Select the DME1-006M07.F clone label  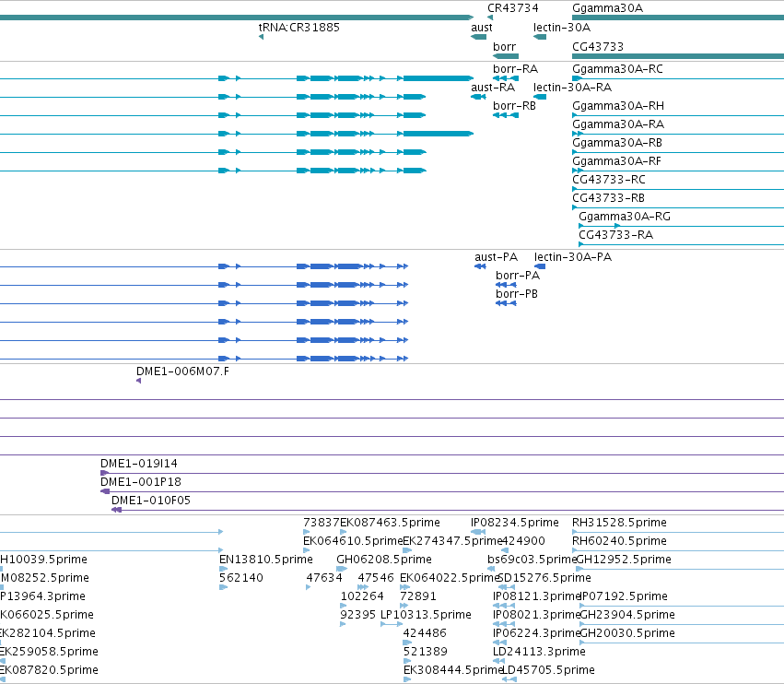182,371
